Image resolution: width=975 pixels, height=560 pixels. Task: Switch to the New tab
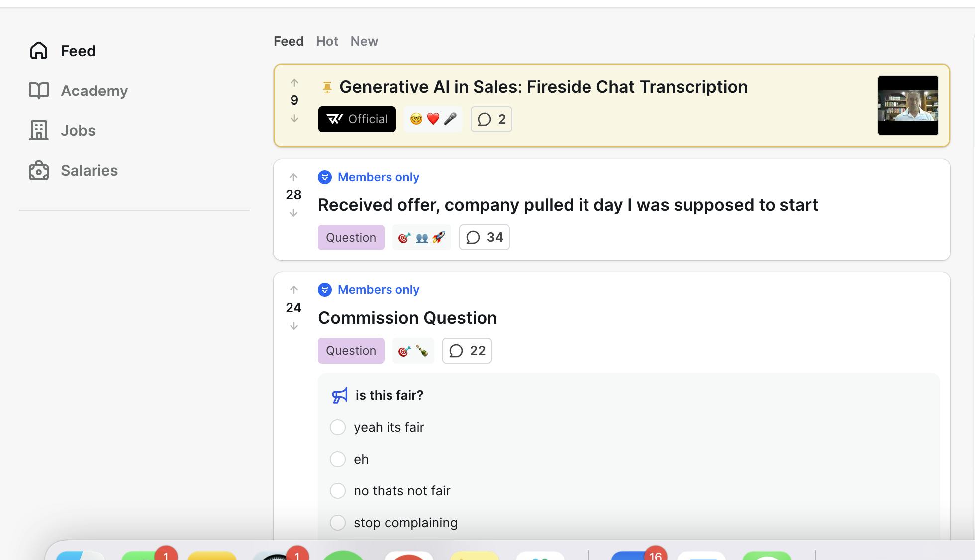click(x=364, y=41)
